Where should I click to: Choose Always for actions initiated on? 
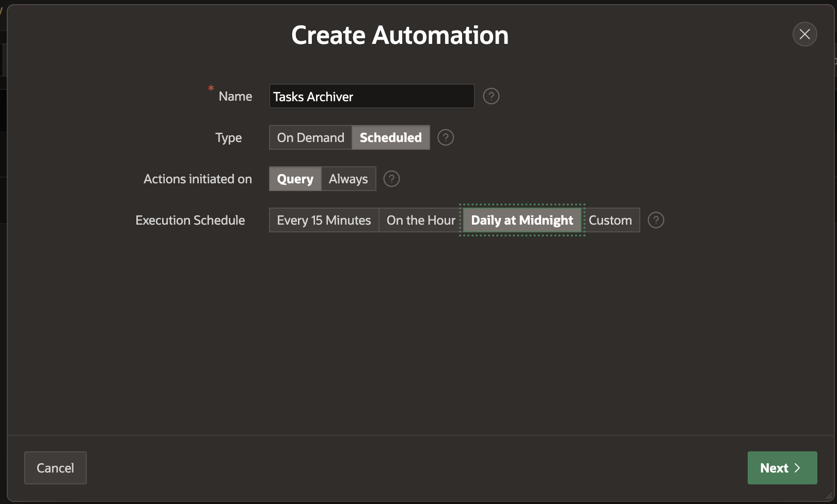(348, 179)
